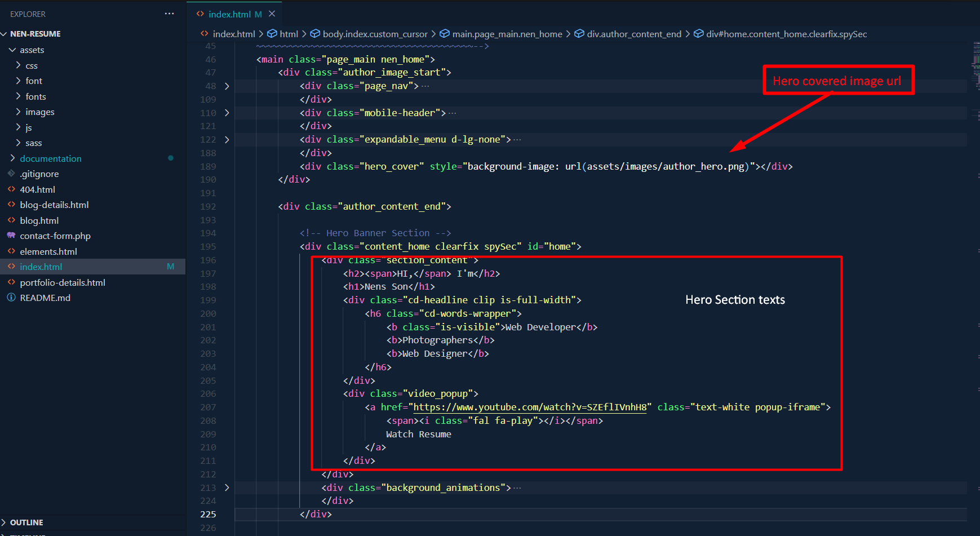This screenshot has width=980, height=536.
Task: Click the .gitignore file icon
Action: point(11,174)
